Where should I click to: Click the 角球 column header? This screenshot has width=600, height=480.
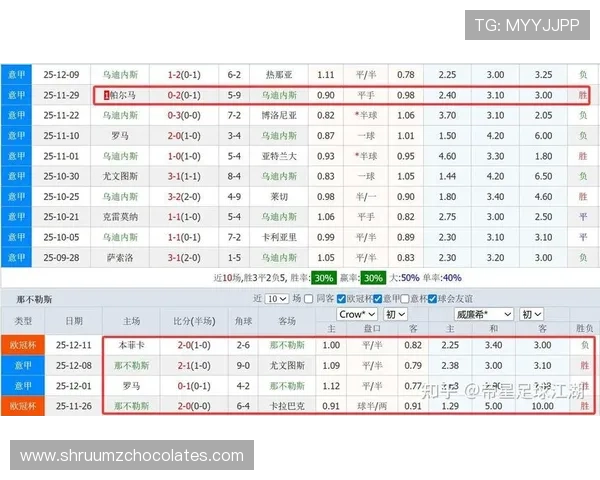click(243, 321)
